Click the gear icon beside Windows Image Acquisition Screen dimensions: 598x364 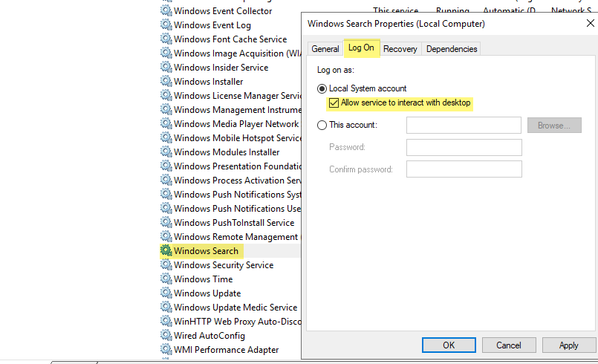pos(166,53)
